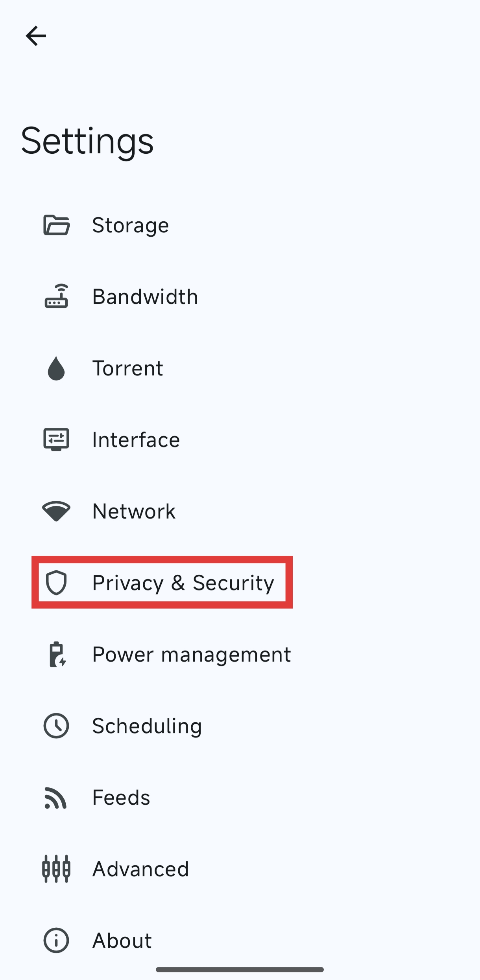Tap the bottom navigation handle bar
This screenshot has width=480, height=980.
240,970
